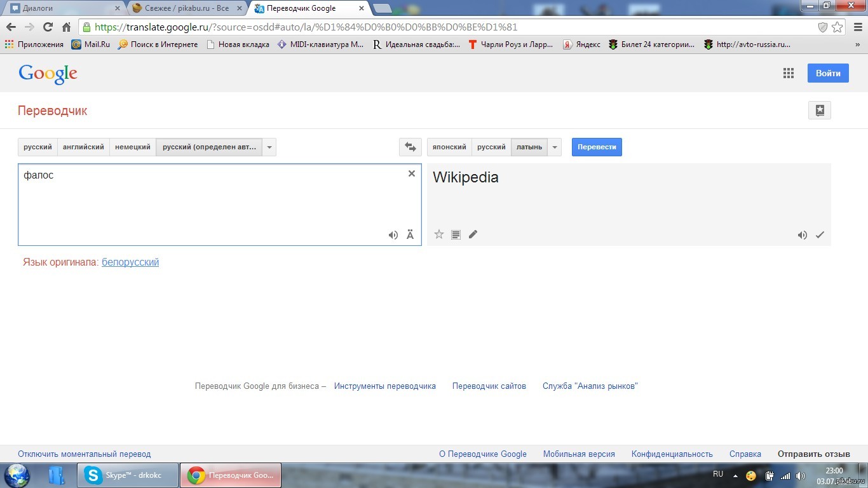Show hidden bookmarks with the chevron
The height and width of the screenshot is (488, 868).
pyautogui.click(x=858, y=44)
